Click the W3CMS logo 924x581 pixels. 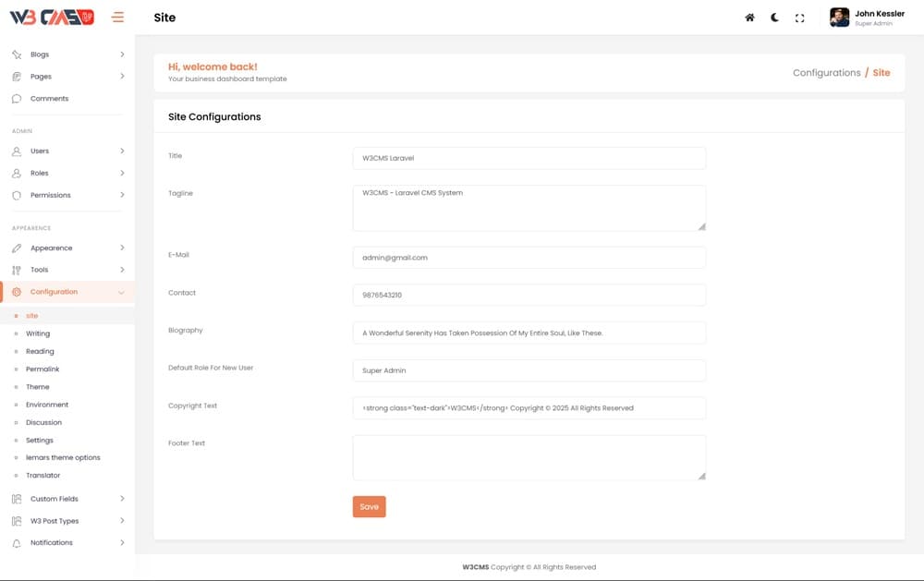pyautogui.click(x=52, y=17)
